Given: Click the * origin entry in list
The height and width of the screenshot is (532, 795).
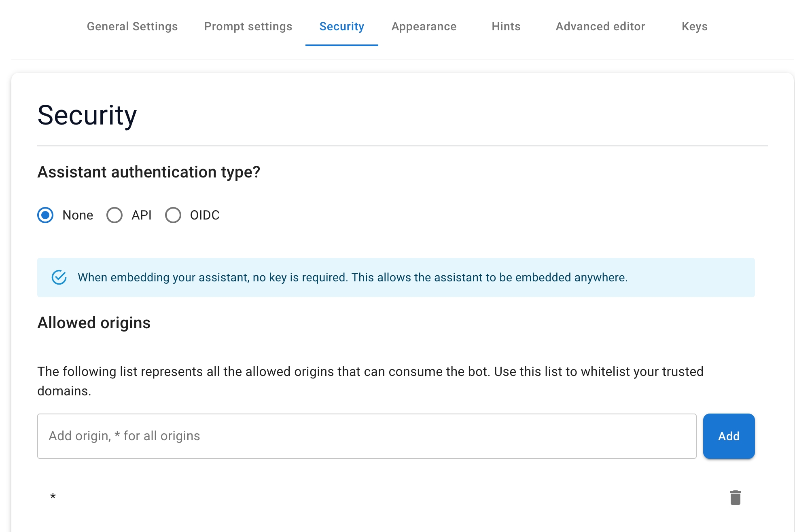Looking at the screenshot, I should pos(53,496).
